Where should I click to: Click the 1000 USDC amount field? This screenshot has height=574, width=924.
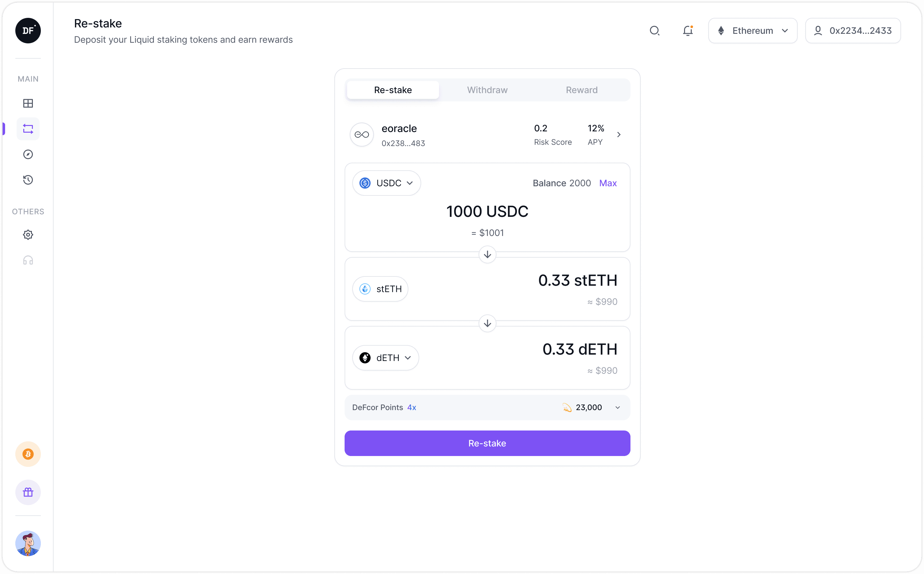tap(487, 211)
